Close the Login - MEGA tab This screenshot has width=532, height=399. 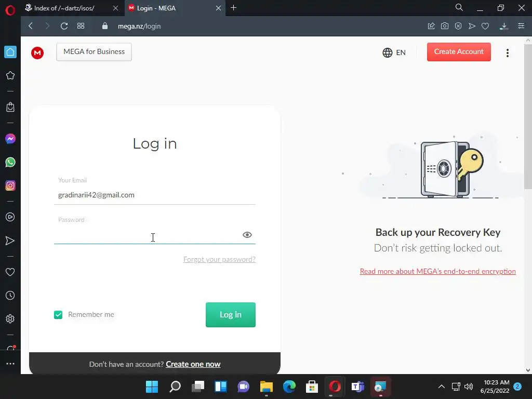point(219,8)
